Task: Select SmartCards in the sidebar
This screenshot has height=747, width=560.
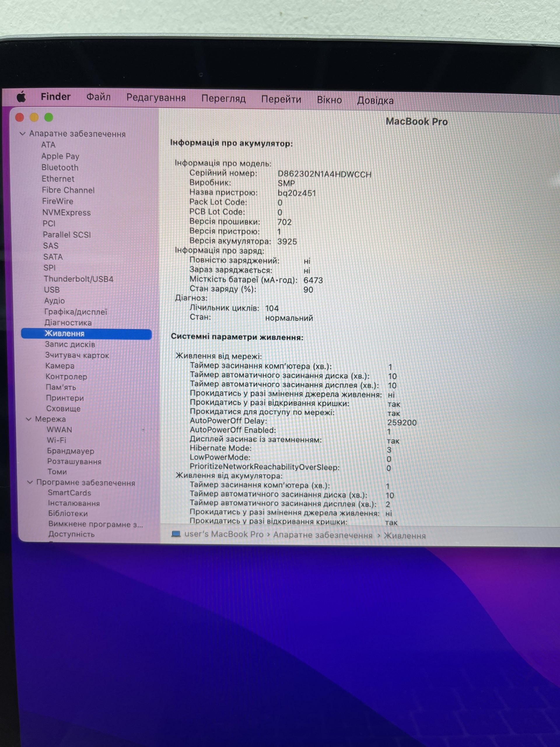Action: tap(69, 493)
